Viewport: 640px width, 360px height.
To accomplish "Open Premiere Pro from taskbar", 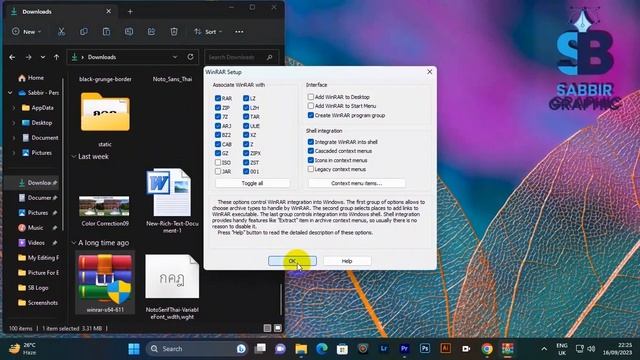I will pyautogui.click(x=404, y=349).
